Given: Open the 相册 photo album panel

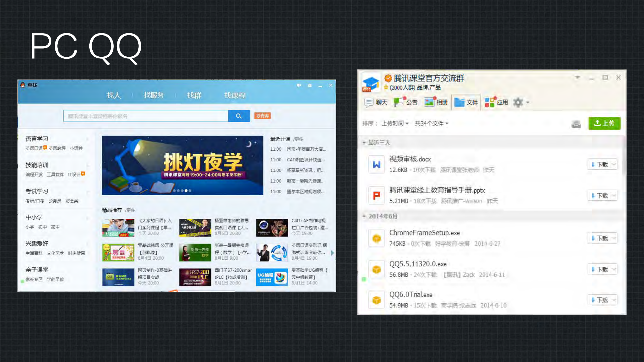Looking at the screenshot, I should click(435, 102).
